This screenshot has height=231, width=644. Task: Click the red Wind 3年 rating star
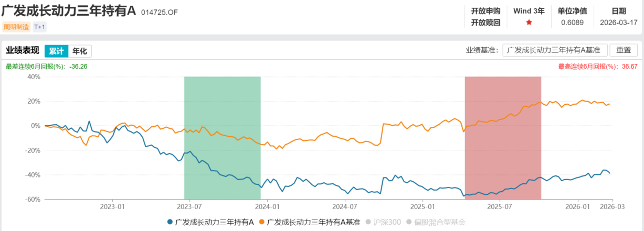(529, 23)
